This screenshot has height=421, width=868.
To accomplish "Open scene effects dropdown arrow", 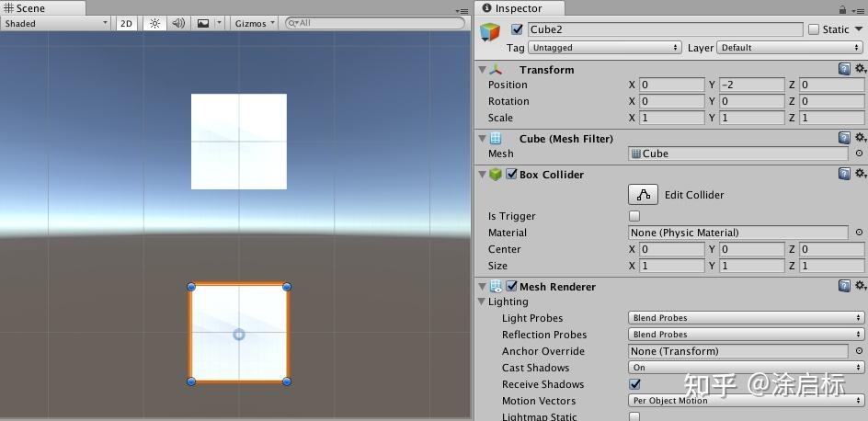I will (219, 23).
